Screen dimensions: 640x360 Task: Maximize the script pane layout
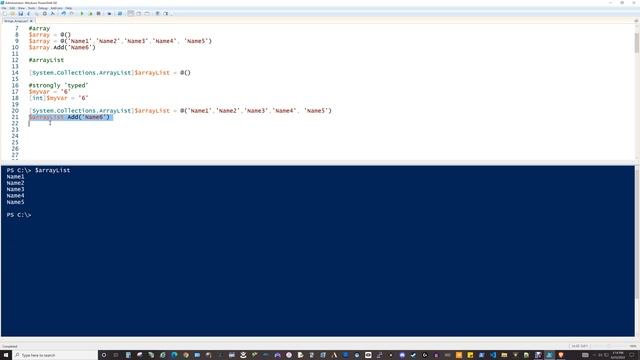[x=147, y=13]
